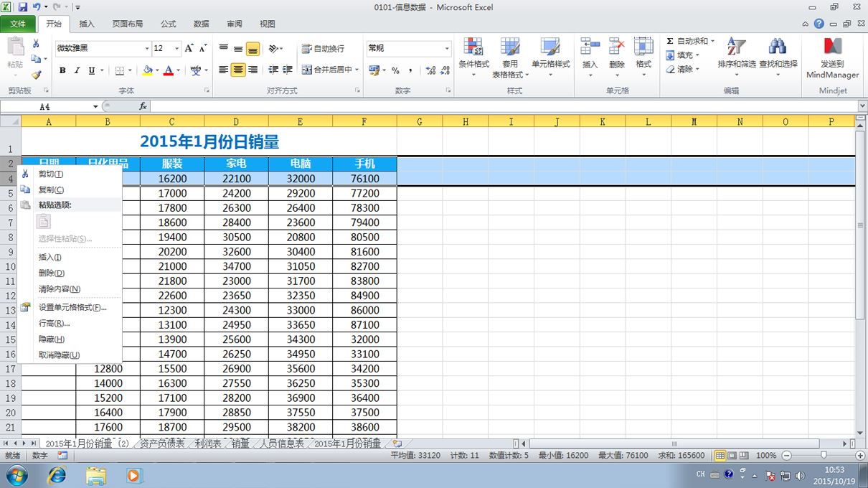Viewport: 868px width, 488px height.
Task: Click the horizontal scrollbar thumb
Action: (x=674, y=444)
